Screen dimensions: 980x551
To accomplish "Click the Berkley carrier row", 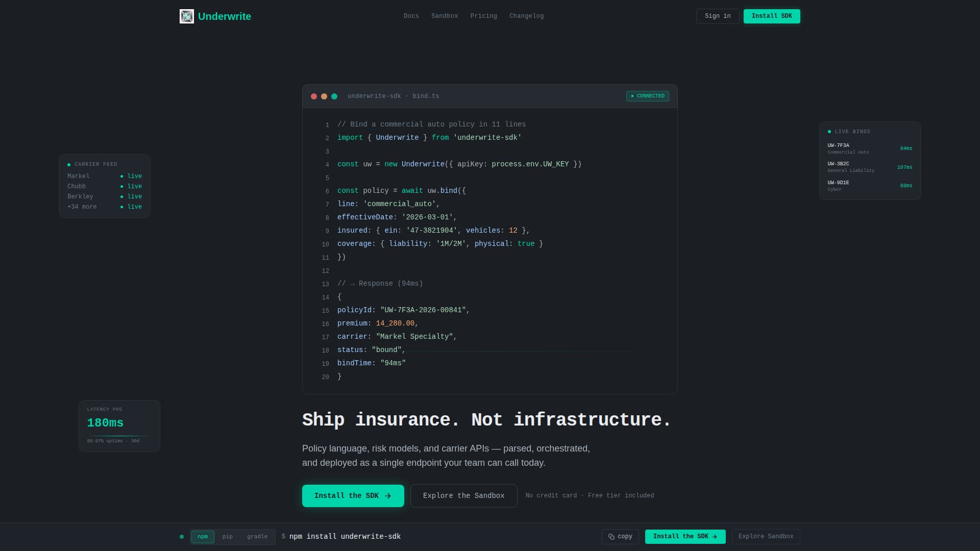I will 105,196.
